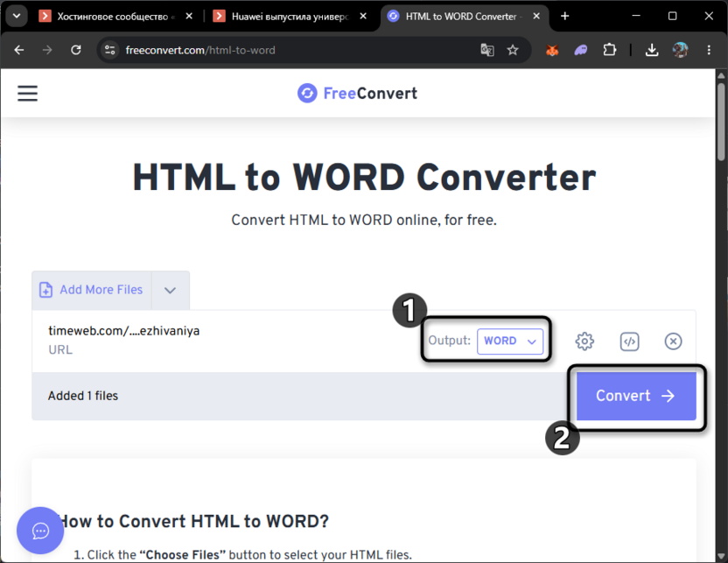Reload the page
This screenshot has width=728, height=563.
pyautogui.click(x=76, y=50)
